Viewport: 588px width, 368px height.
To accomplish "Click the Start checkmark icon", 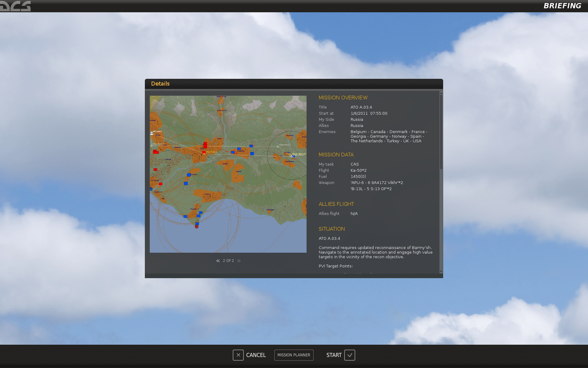I will [349, 355].
